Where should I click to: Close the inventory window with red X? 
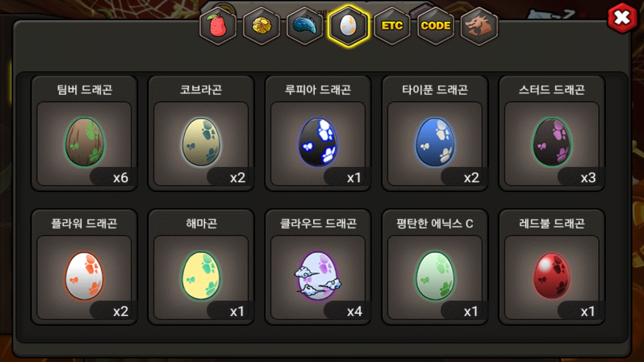(x=622, y=18)
